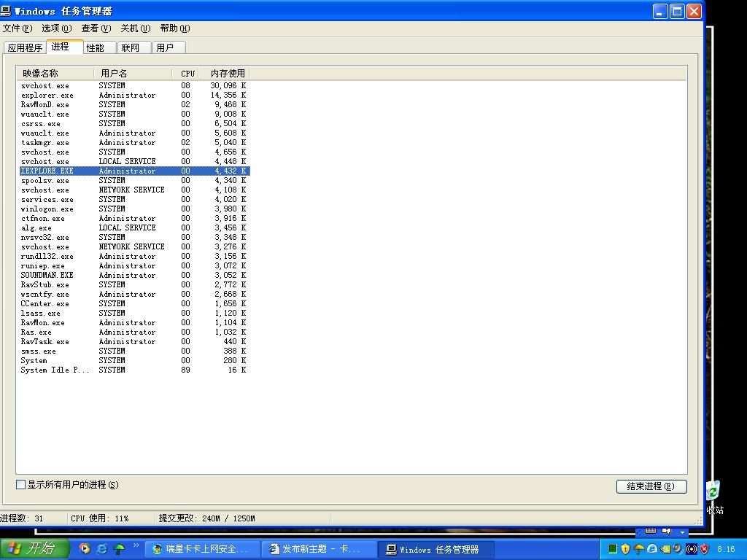Select the System Idle P... process row
Image resolution: width=747 pixels, height=560 pixels.
(135, 370)
